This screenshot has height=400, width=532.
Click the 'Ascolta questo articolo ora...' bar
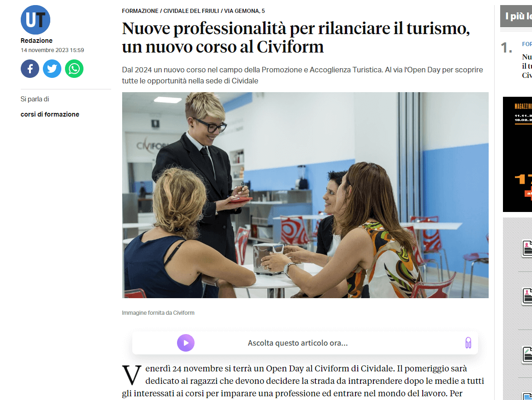(x=305, y=343)
